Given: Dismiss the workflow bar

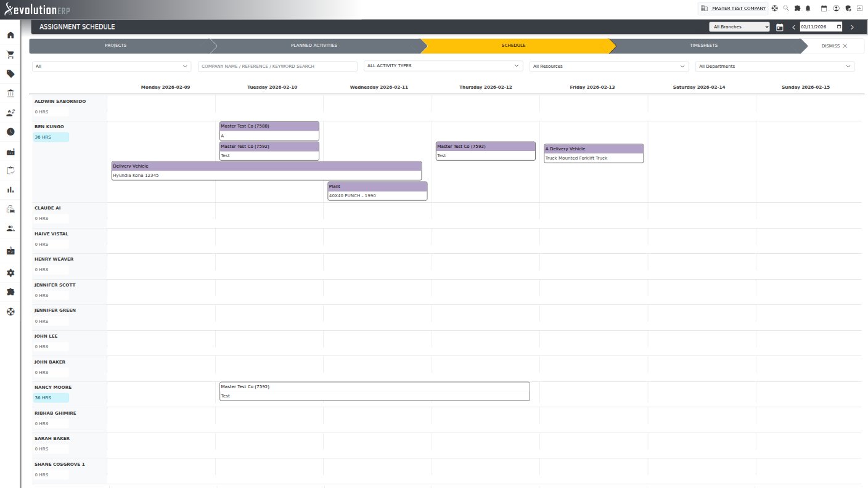Looking at the screenshot, I should [834, 46].
